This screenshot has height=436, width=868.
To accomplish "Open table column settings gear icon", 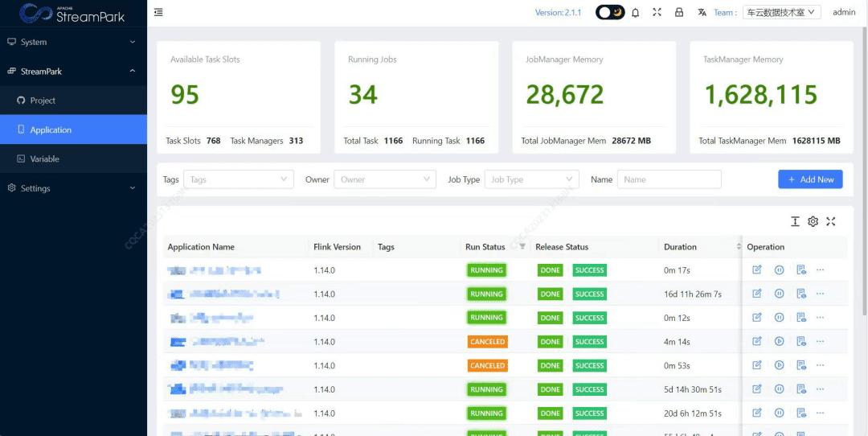I will 813,221.
